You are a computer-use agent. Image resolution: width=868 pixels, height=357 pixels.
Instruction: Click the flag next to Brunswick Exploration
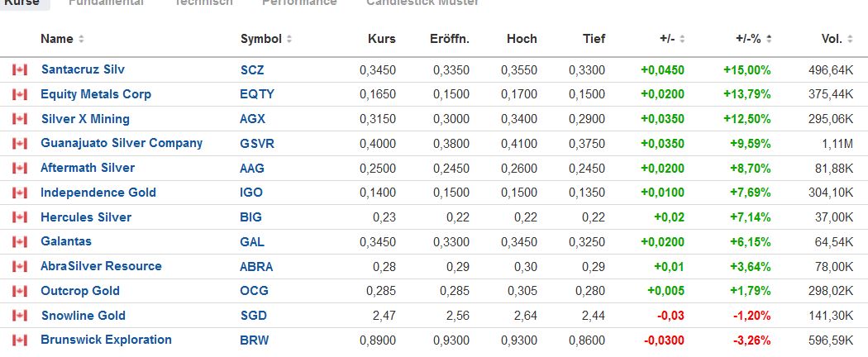click(20, 340)
